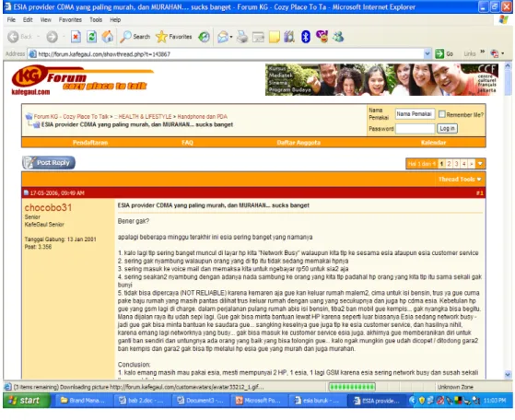
Task: Open the Favorites menu
Action: point(70,19)
